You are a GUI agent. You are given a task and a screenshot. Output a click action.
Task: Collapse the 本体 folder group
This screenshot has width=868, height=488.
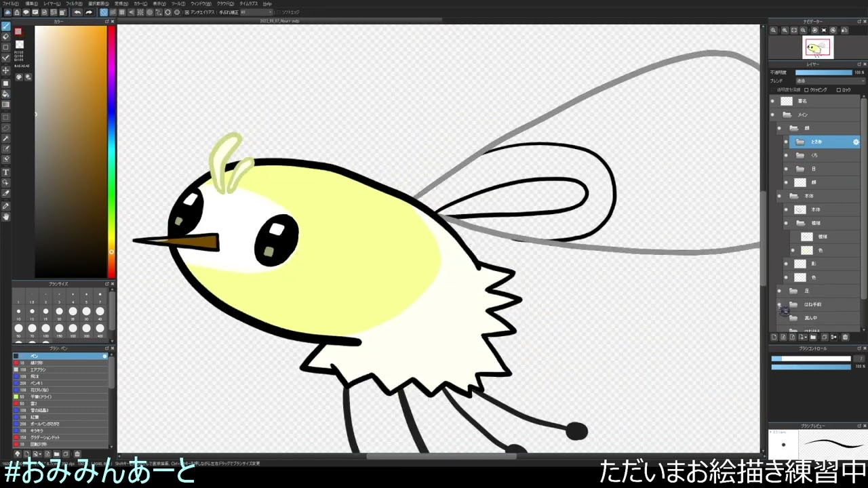click(793, 196)
